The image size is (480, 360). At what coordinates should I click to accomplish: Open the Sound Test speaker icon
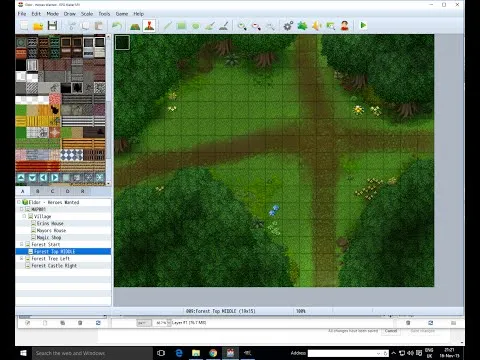pos(316,26)
